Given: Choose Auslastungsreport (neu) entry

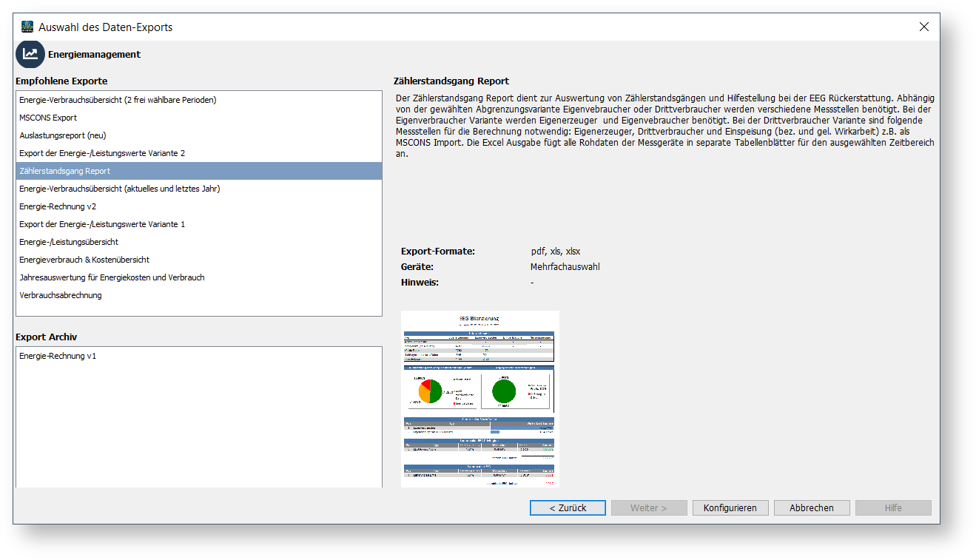Looking at the screenshot, I should click(63, 135).
